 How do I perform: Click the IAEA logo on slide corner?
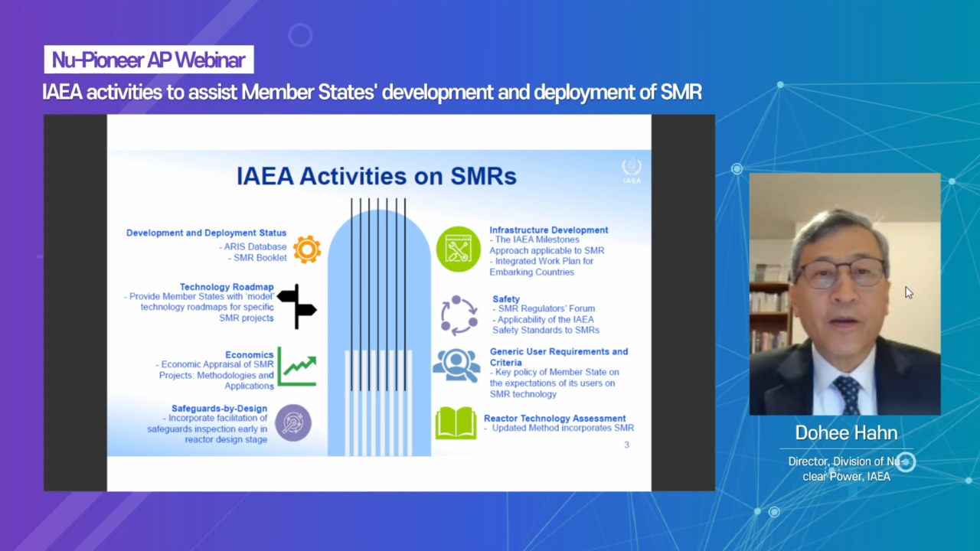(x=632, y=171)
